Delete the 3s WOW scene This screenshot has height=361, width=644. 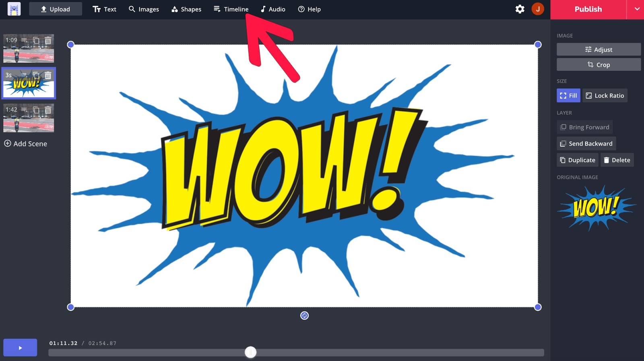(x=48, y=75)
